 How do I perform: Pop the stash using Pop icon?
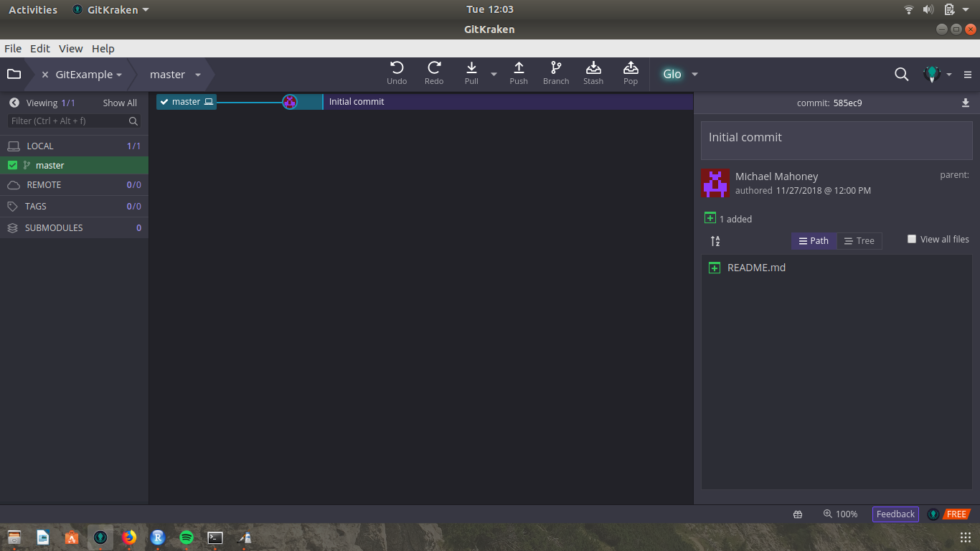click(x=631, y=68)
